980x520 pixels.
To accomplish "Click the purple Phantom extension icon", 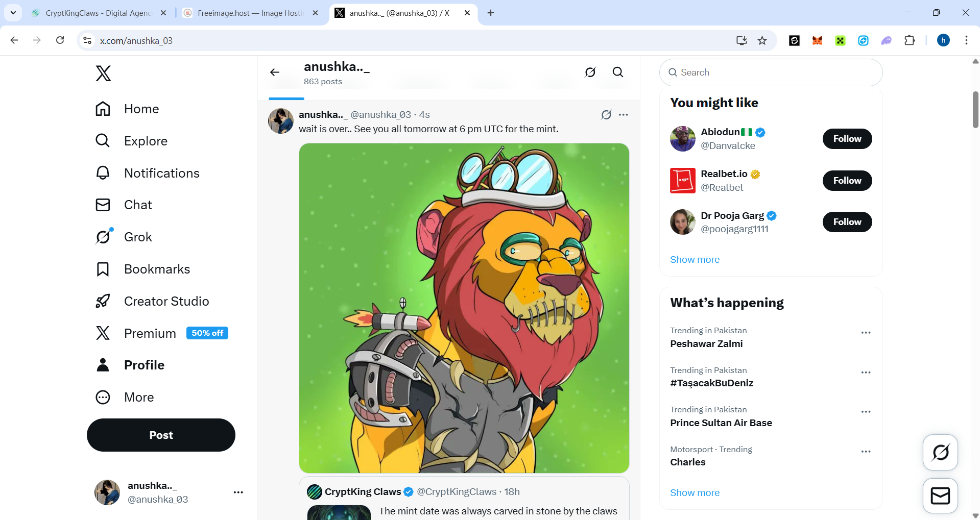I will coord(887,40).
